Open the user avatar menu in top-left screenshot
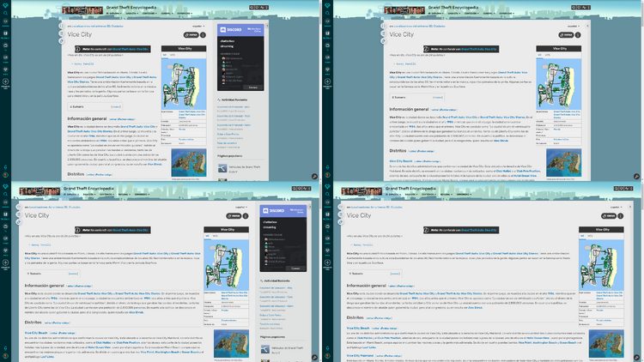Screen dimensions: 644x362 coord(5,175)
